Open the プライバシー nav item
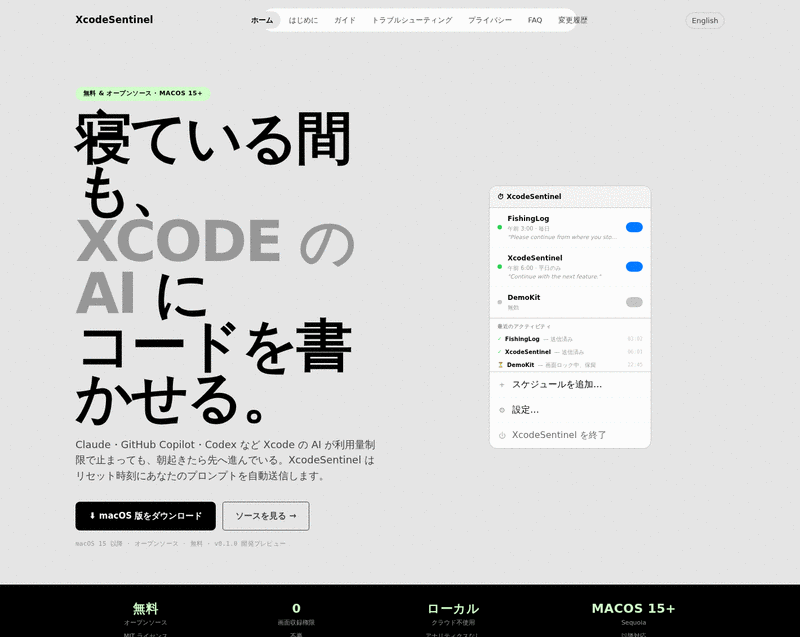Image resolution: width=800 pixels, height=637 pixels. [490, 20]
